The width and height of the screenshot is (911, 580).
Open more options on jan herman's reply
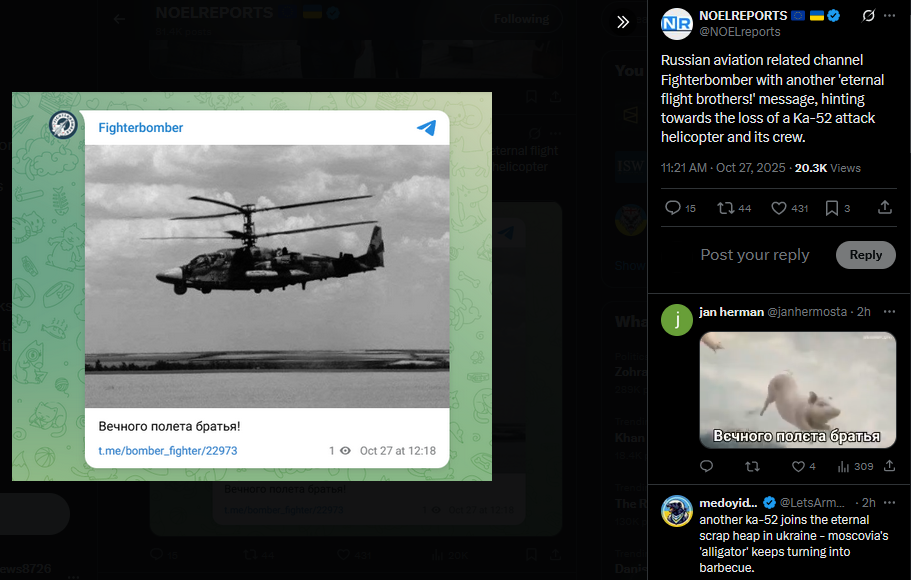(890, 312)
